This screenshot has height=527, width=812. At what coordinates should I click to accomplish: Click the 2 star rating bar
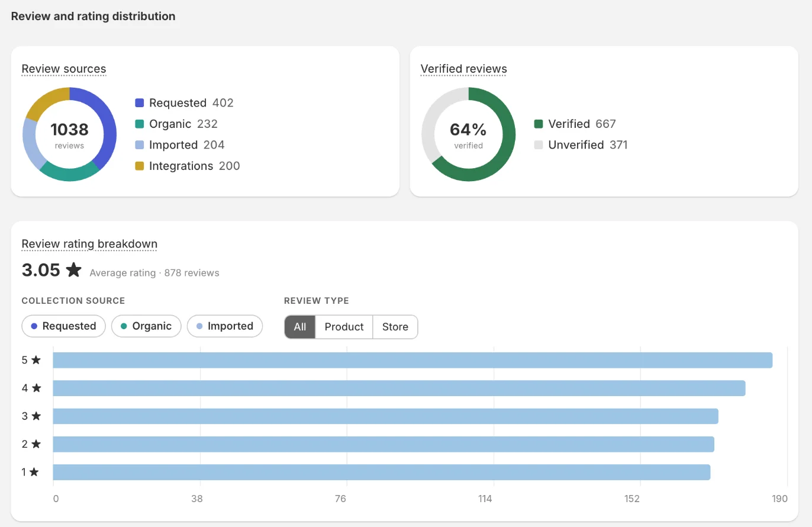tap(384, 444)
